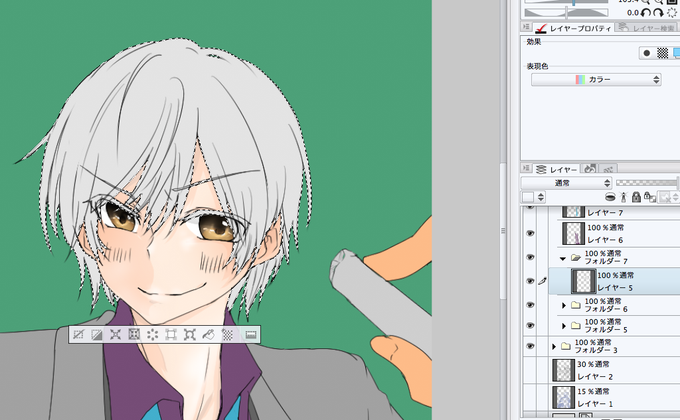This screenshot has width=680, height=420.
Task: Click the Tone effect checkered icon
Action: click(662, 53)
